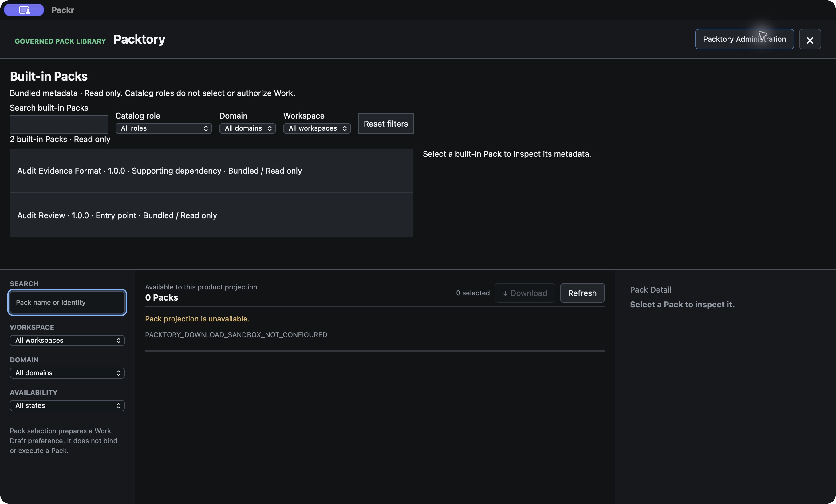Image resolution: width=836 pixels, height=504 pixels.
Task: Select the Audit Review pack row
Action: 211,215
